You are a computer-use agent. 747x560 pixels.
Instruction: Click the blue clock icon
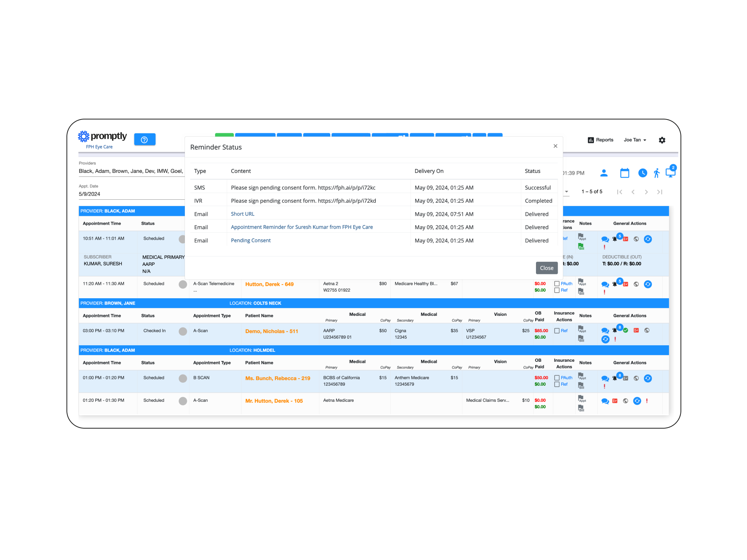point(642,173)
